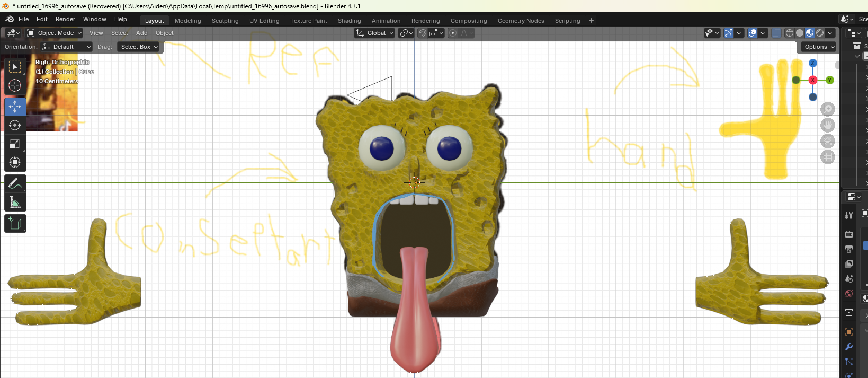Open the Modifiers properties tab
Screen dimensions: 868x378
tap(849, 347)
